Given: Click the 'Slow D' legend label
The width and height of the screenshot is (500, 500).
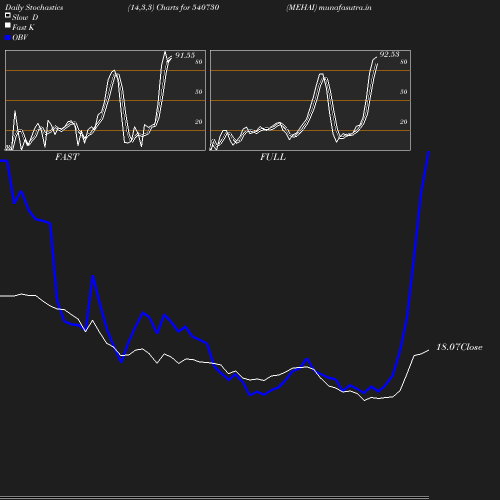Looking at the screenshot, I should click(25, 18).
